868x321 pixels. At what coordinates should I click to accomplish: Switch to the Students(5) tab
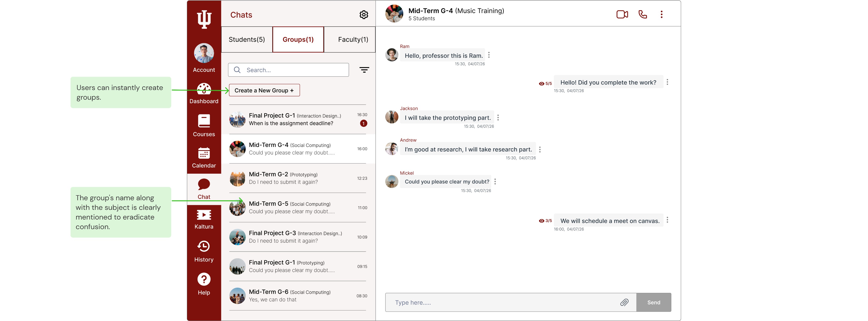[247, 39]
